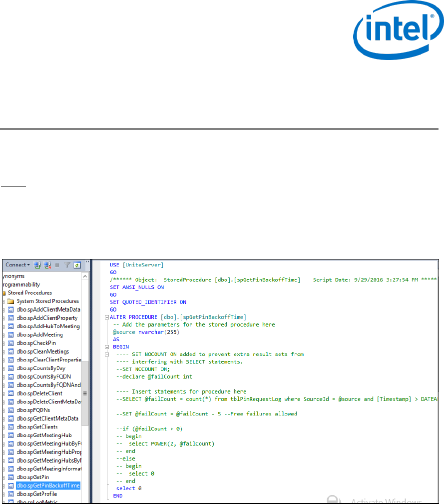
Task: Select dbo.spGetPinBackoffTime in the tree
Action: tap(47, 485)
